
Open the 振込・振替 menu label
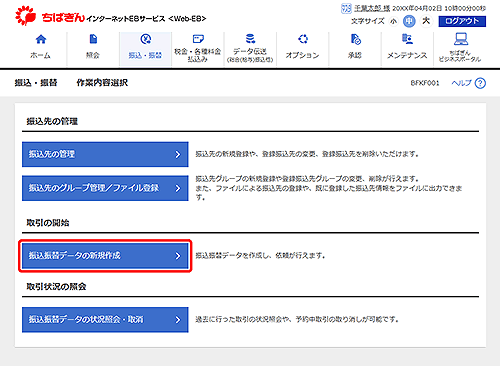145,55
